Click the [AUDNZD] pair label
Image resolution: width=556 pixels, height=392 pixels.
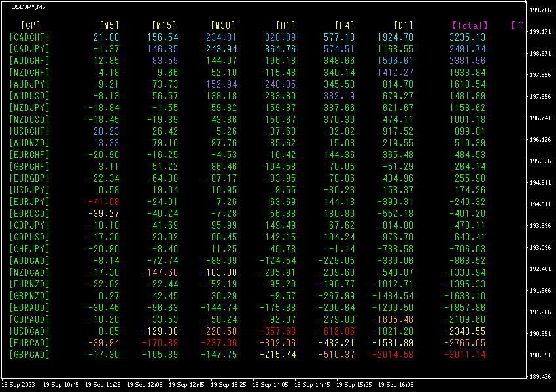(29, 143)
